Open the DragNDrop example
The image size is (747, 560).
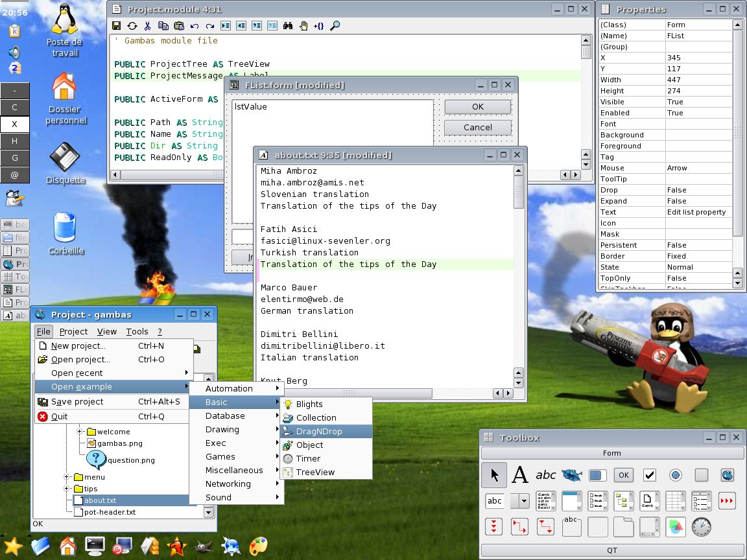[x=318, y=431]
